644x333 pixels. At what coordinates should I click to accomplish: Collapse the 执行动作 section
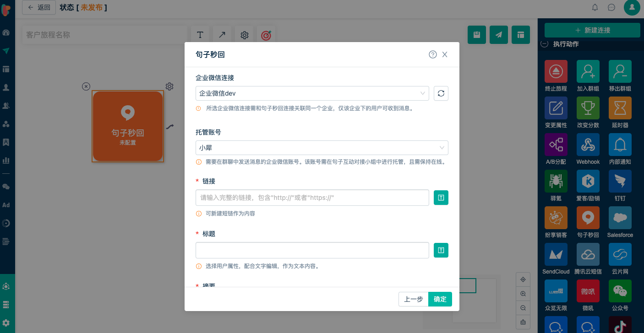[544, 44]
